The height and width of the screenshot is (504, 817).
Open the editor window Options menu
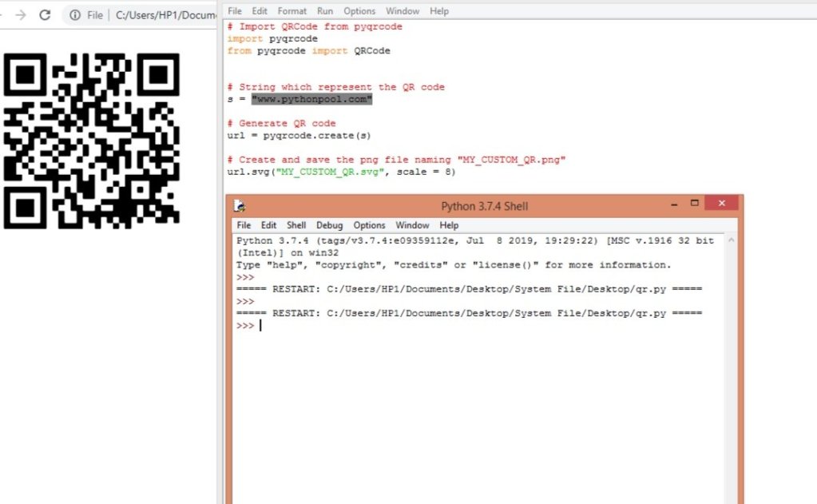(x=359, y=11)
